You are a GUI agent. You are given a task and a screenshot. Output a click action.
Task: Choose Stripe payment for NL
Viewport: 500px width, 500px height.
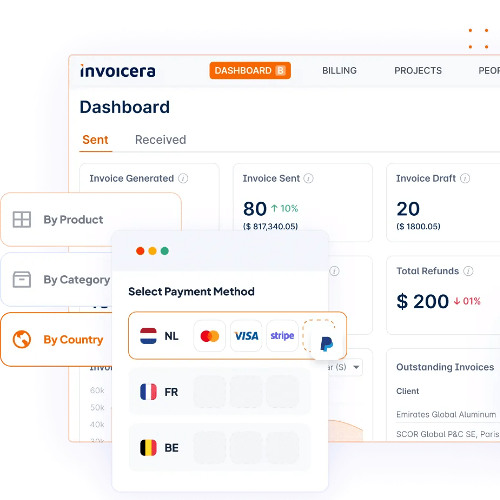coord(282,336)
